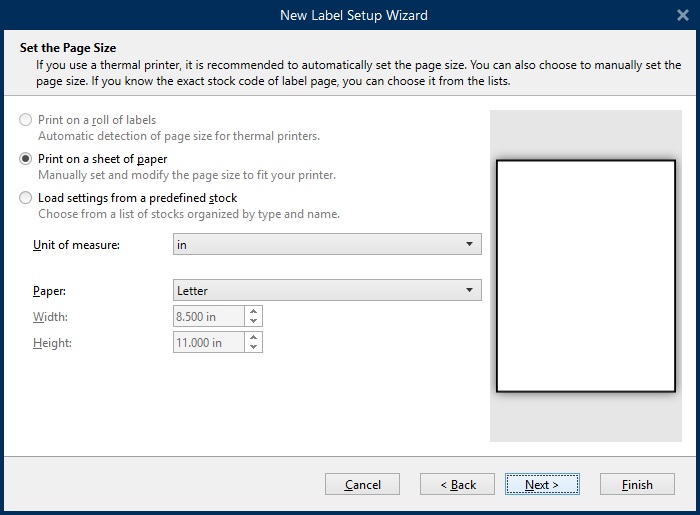Screen dimensions: 700x515
Task: Click 'Choose from a list of stocks' description
Action: pos(189,214)
